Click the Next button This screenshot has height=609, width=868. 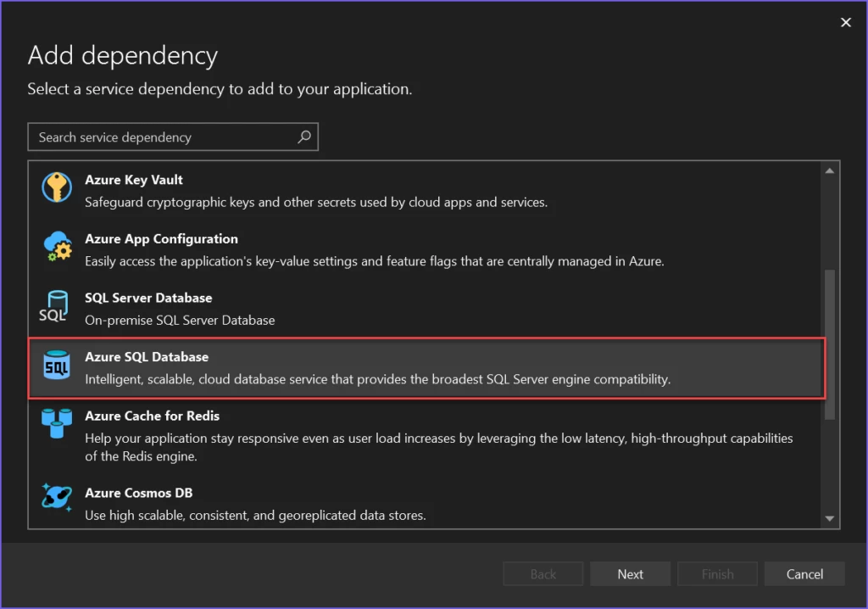[630, 573]
